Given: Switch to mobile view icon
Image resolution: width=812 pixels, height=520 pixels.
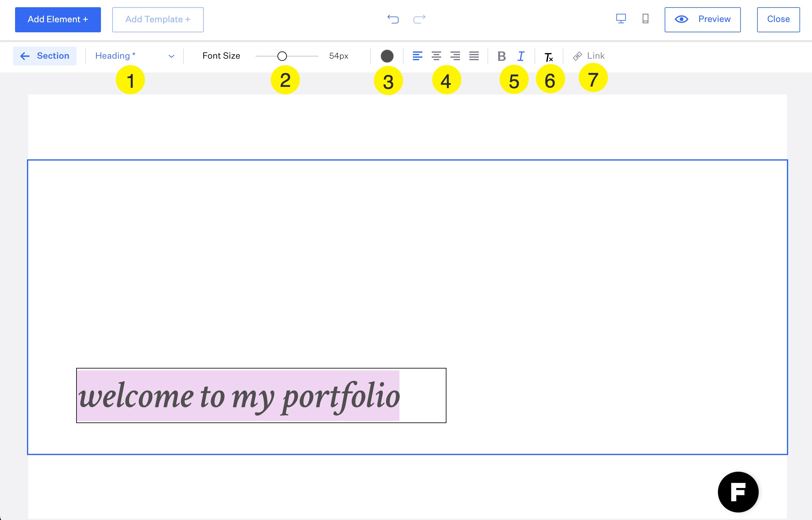Looking at the screenshot, I should [645, 19].
